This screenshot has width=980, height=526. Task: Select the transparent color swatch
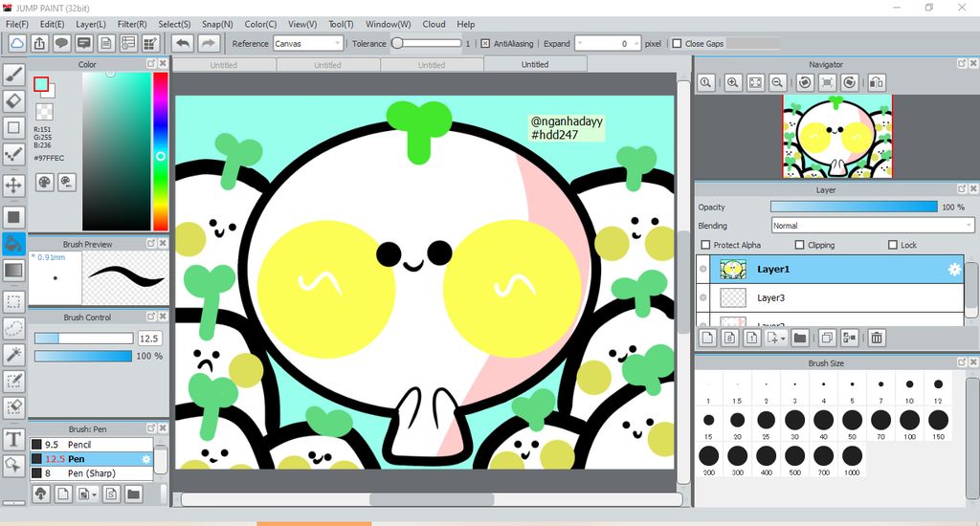(x=44, y=112)
